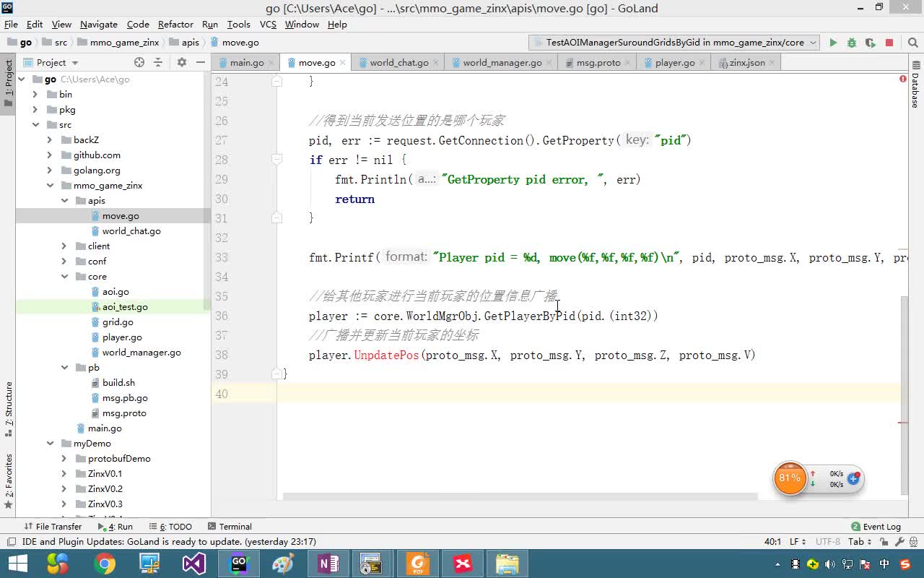The height and width of the screenshot is (578, 924).
Task: Open the Favorites side tab
Action: click(x=9, y=480)
